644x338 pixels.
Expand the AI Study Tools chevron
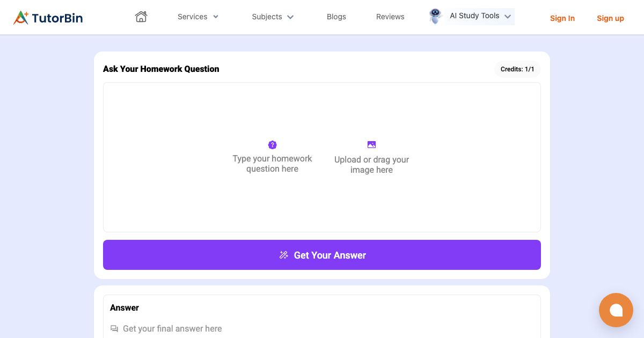click(x=508, y=17)
